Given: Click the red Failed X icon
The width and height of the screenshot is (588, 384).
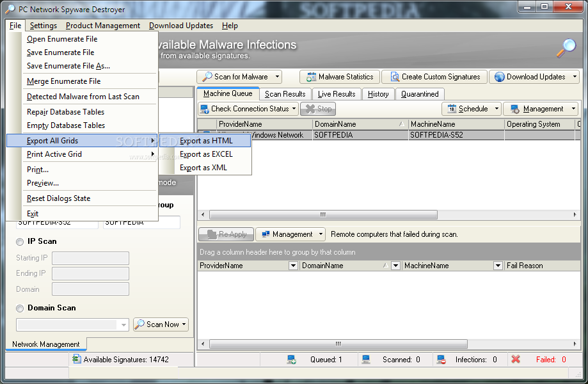Looking at the screenshot, I should pos(516,359).
